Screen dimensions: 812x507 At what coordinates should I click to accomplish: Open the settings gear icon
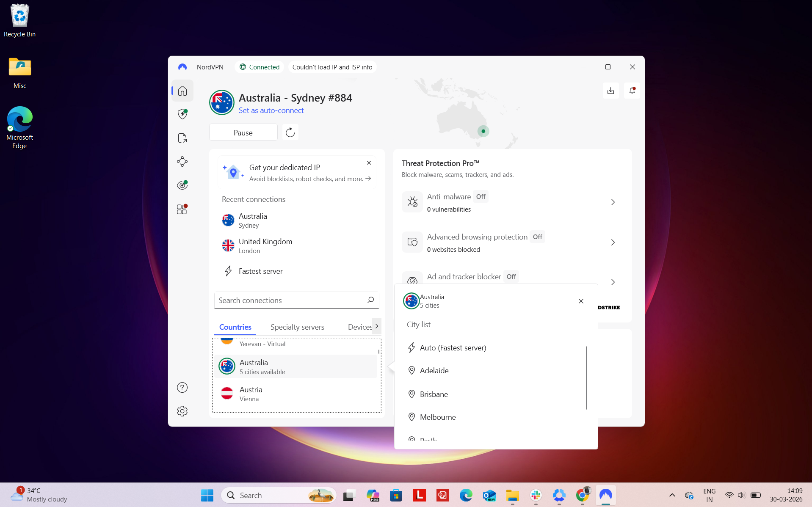point(182,411)
